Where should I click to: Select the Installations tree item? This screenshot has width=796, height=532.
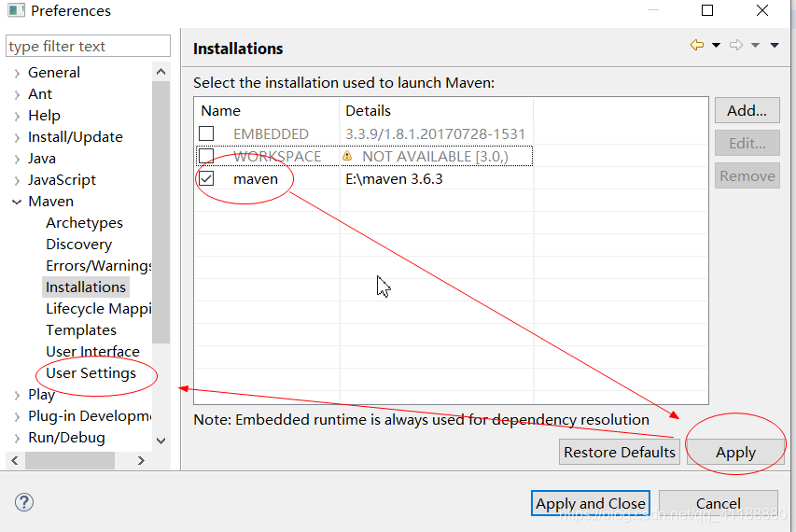pyautogui.click(x=86, y=287)
